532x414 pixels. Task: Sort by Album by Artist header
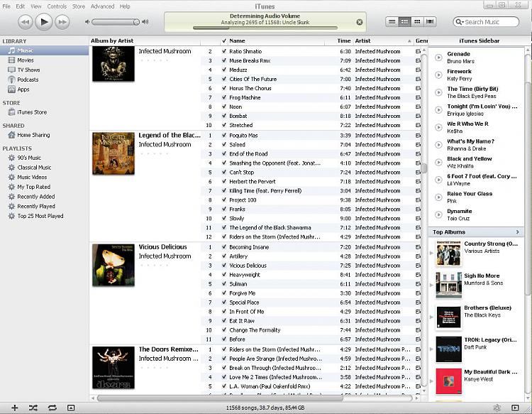(x=145, y=40)
